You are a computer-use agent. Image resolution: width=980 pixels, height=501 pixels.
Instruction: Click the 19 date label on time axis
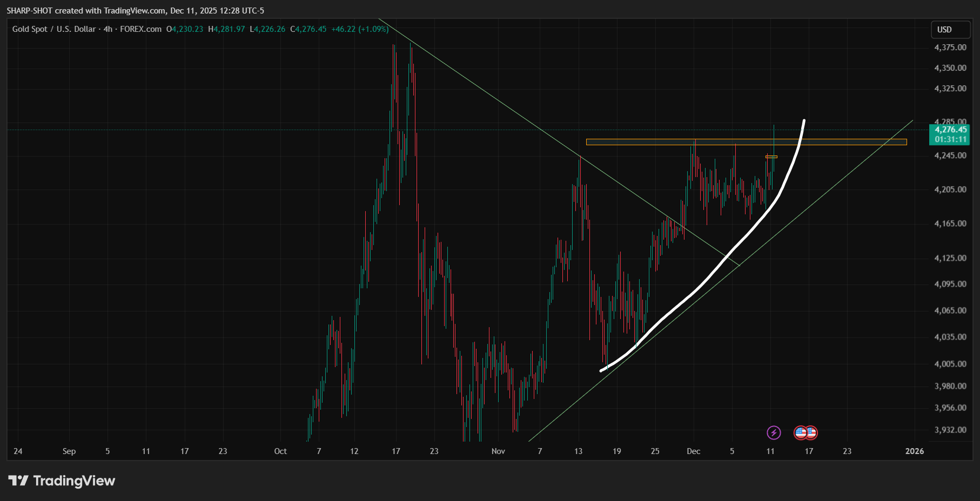coord(617,451)
